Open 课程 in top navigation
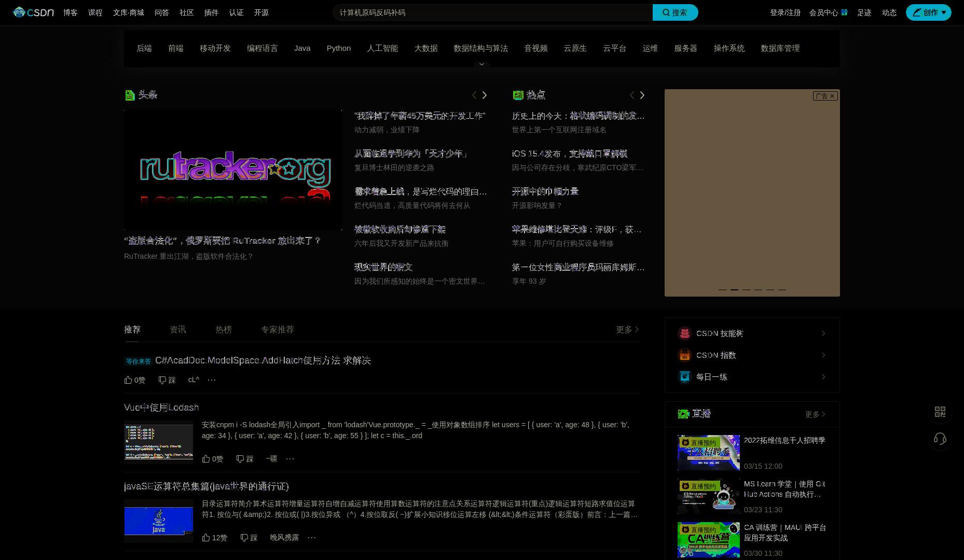Screen dimensions: 964x560 [95, 12]
